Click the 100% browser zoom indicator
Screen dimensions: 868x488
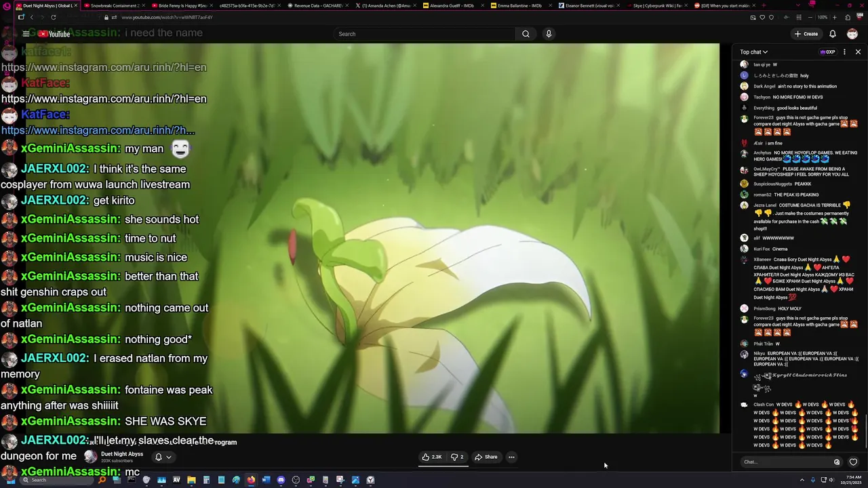[x=822, y=17]
